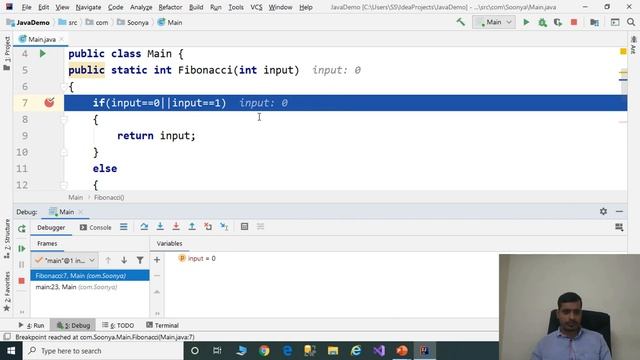Screen dimensions: 640x360
Task: Click Step Out icon in debugger toolbar
Action: point(192,227)
